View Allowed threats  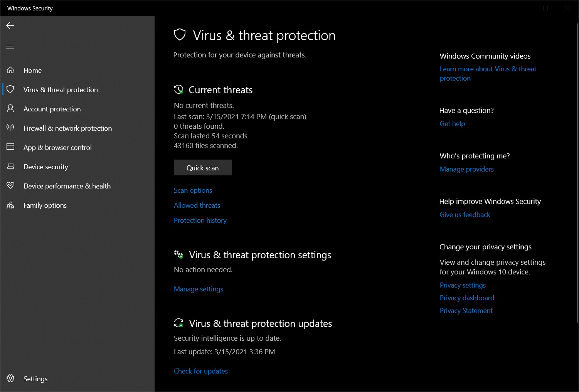point(197,205)
